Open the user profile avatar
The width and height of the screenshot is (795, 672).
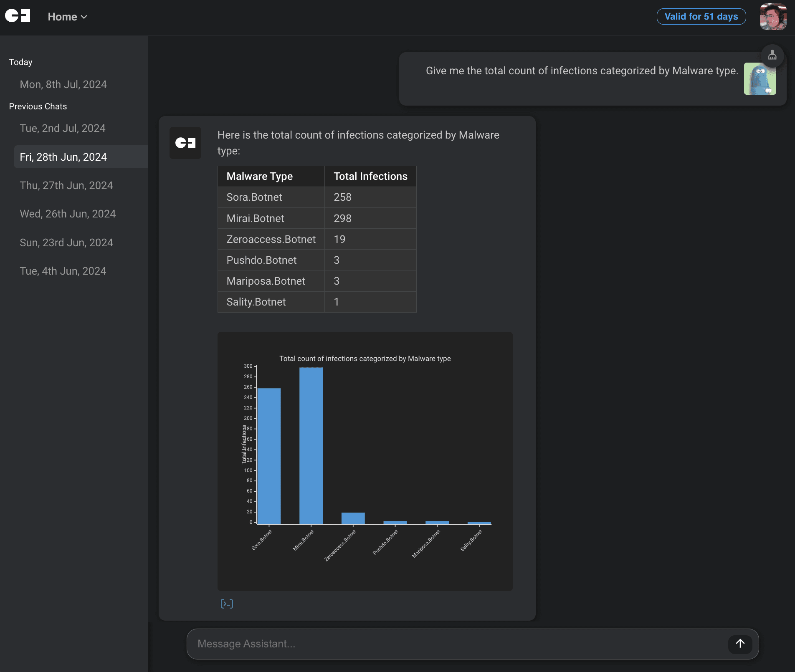(x=773, y=17)
